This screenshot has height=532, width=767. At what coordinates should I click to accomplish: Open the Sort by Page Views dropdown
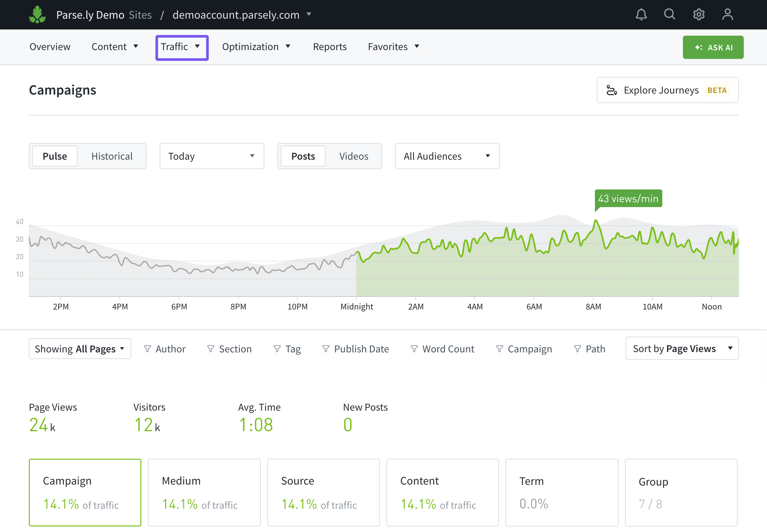click(682, 348)
